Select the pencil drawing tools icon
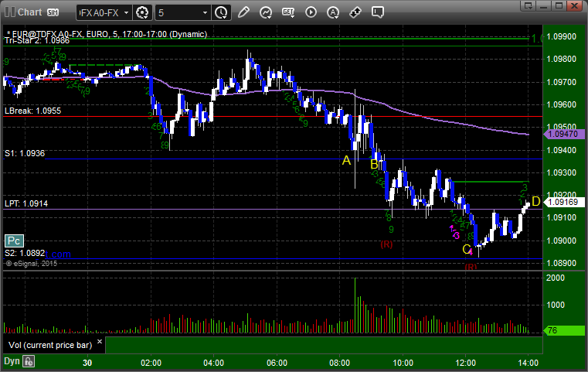This screenshot has width=588, height=372. [243, 12]
